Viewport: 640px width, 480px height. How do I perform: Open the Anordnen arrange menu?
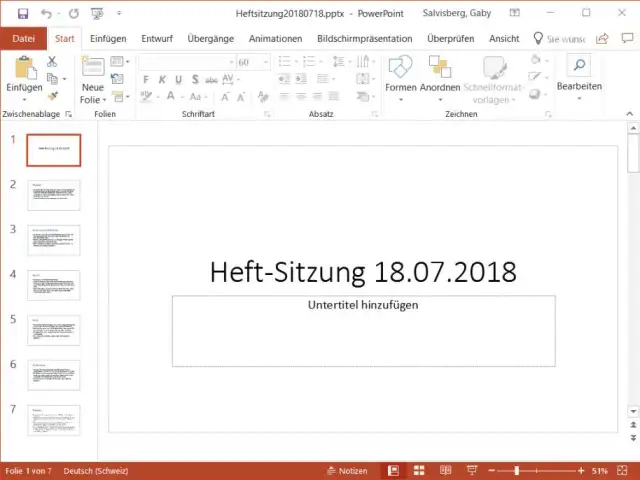pyautogui.click(x=440, y=78)
